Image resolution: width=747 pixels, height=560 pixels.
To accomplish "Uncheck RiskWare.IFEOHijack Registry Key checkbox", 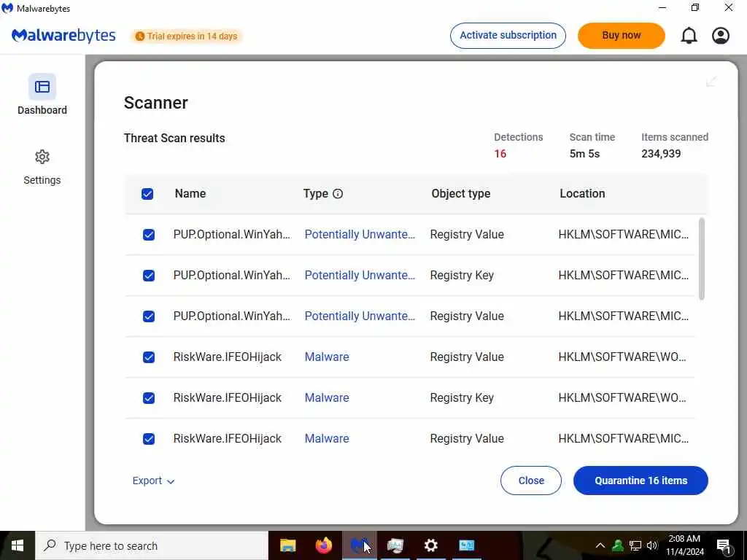I will pos(149,398).
